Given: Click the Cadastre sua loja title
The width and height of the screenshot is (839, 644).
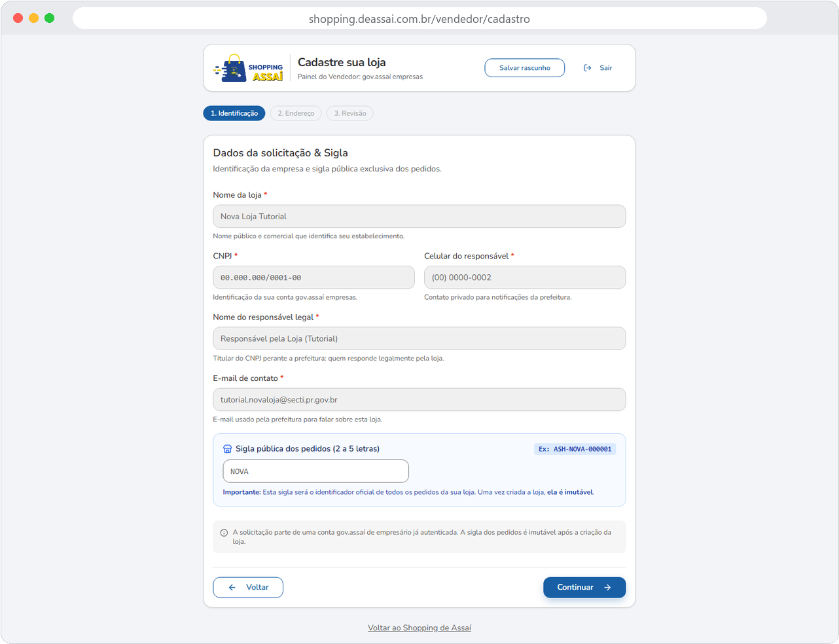Looking at the screenshot, I should pos(342,62).
